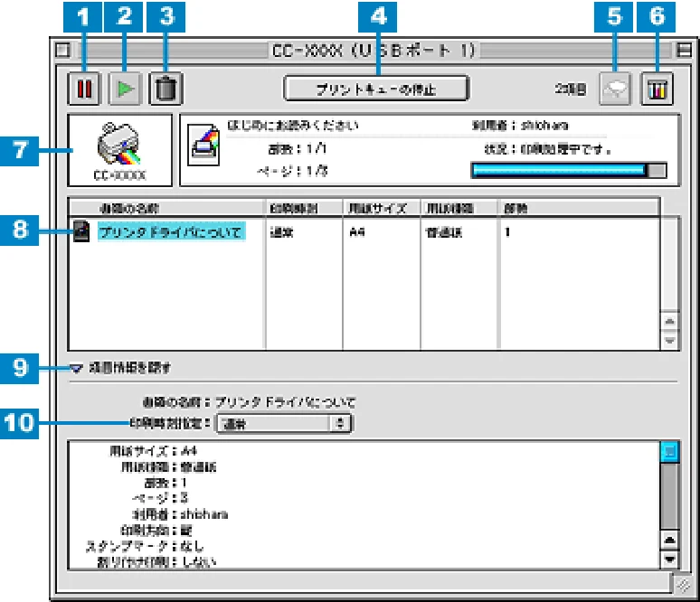The width and height of the screenshot is (700, 602).
Task: Click the window collapse box in the title bar
Action: [x=684, y=50]
